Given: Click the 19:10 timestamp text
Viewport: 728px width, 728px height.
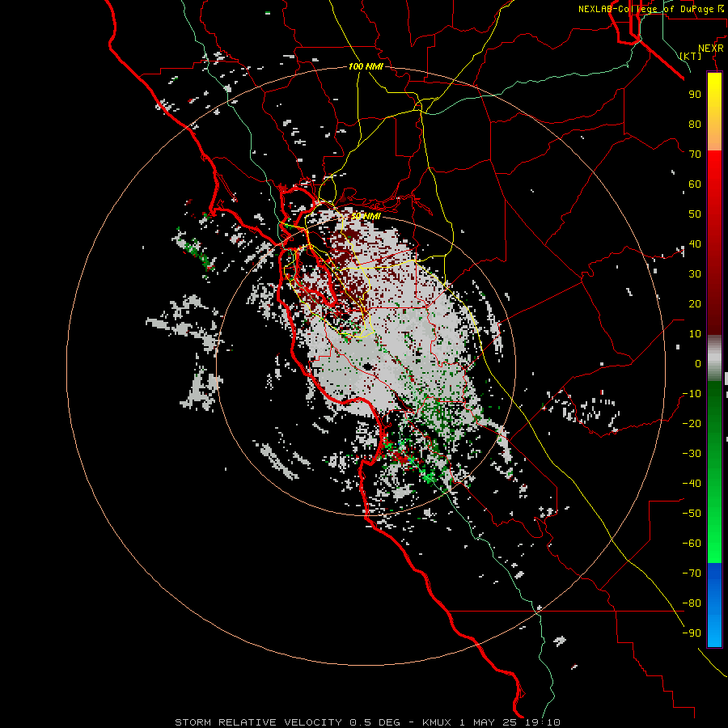Looking at the screenshot, I should coord(544,722).
